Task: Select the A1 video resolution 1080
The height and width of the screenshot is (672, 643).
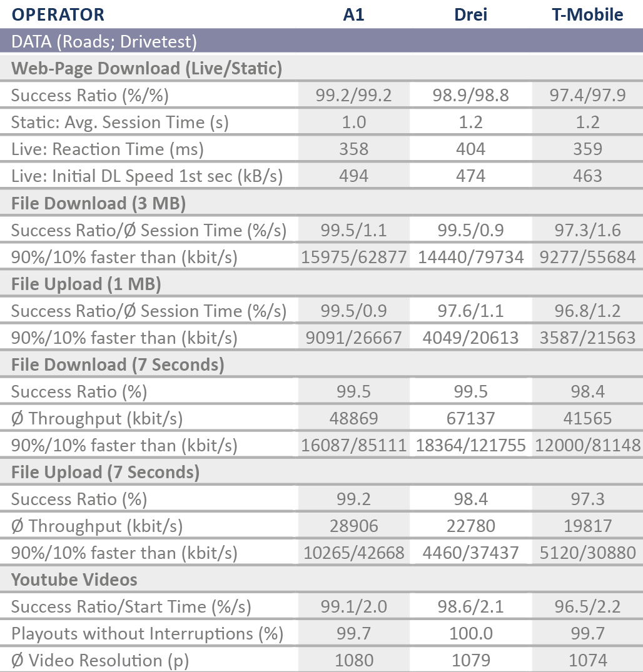Action: click(354, 660)
